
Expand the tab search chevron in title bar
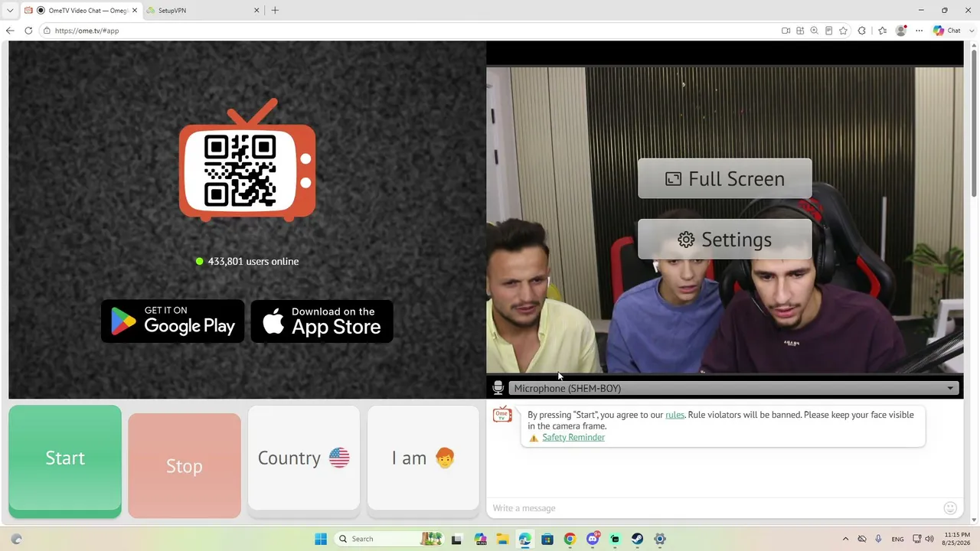pos(10,10)
